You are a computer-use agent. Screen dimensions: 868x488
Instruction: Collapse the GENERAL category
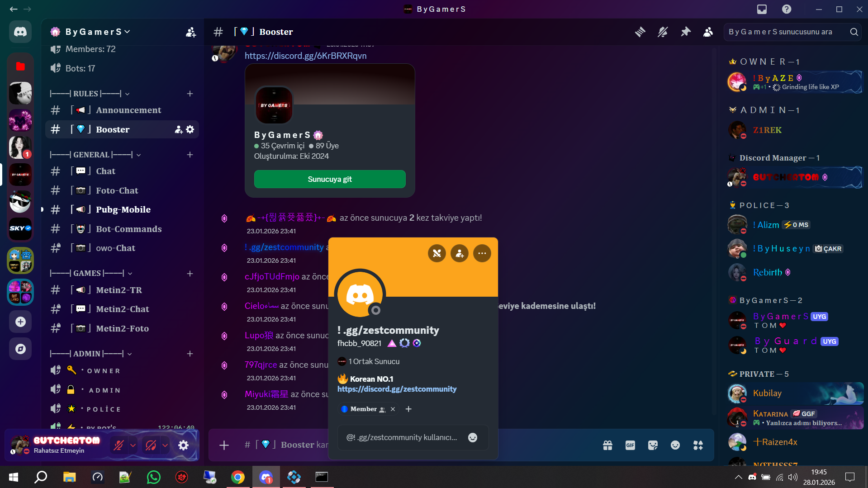(95, 155)
